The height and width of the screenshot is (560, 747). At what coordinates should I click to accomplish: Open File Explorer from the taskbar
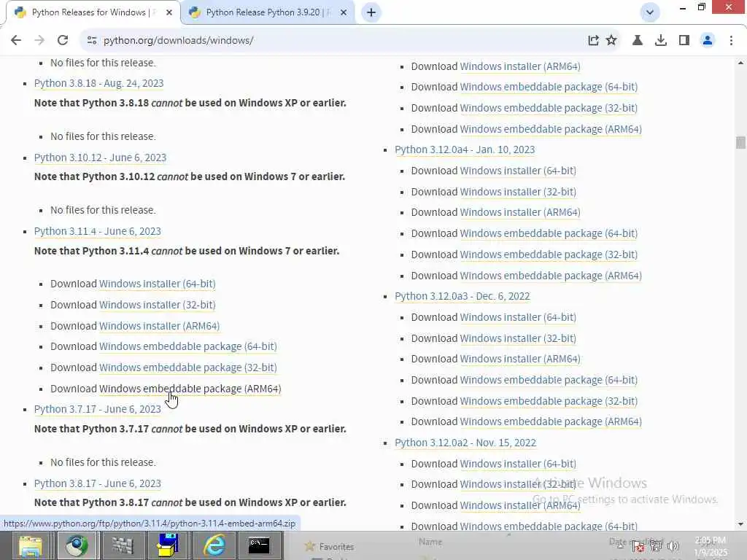31,545
